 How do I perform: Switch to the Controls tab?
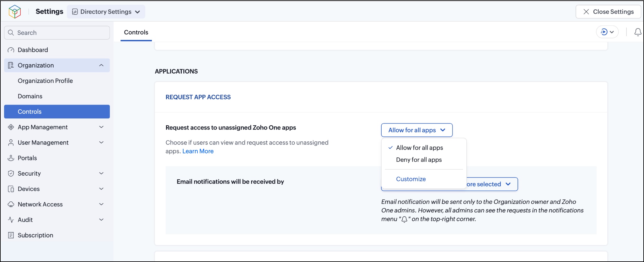[x=136, y=32]
